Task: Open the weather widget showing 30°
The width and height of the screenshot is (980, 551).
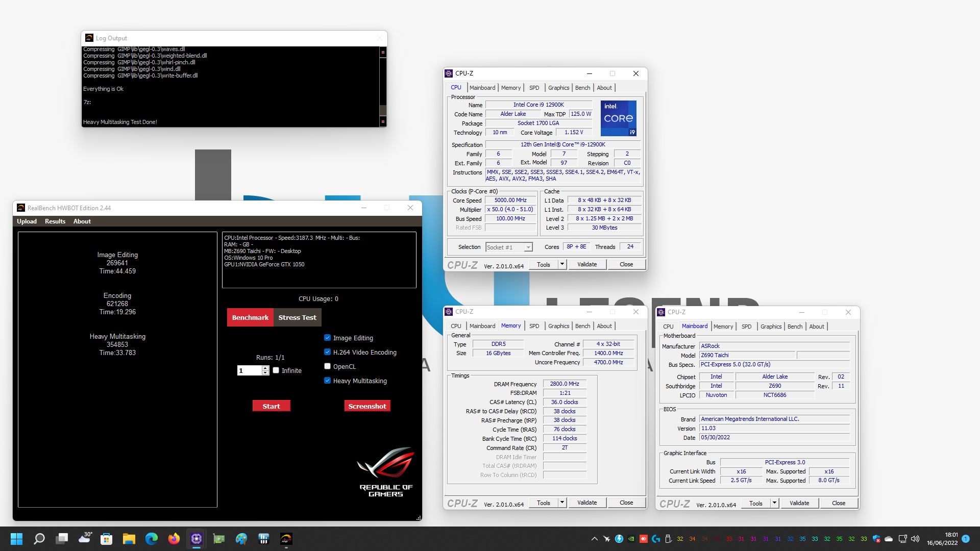Action: pos(85,538)
